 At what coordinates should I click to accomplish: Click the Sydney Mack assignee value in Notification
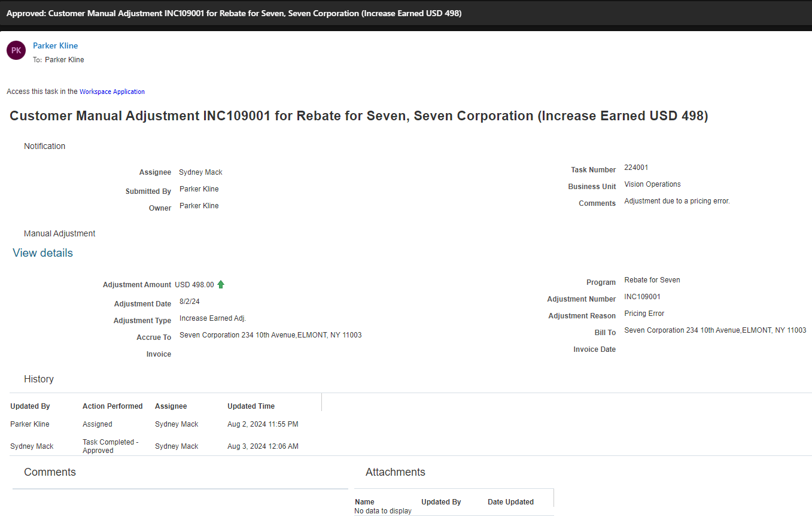pos(201,172)
